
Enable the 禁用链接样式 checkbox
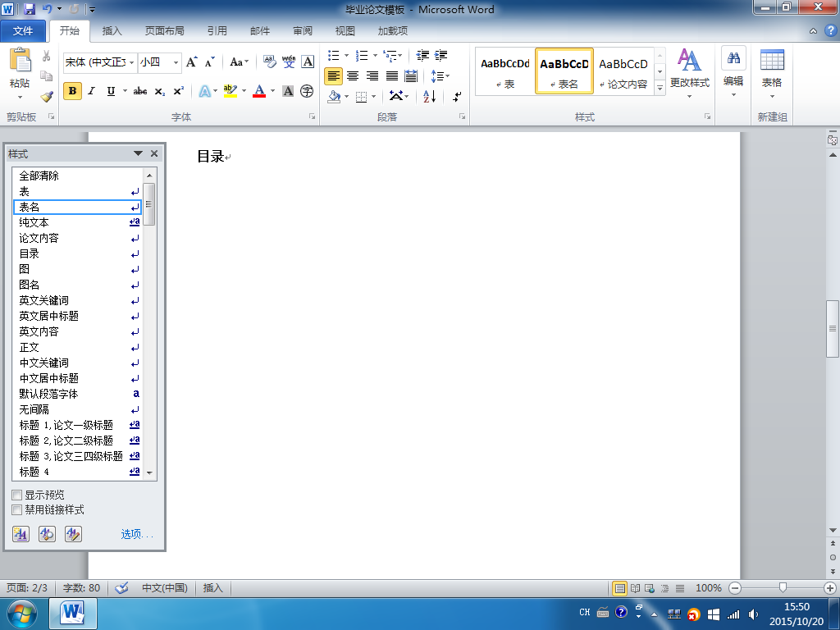[16, 510]
